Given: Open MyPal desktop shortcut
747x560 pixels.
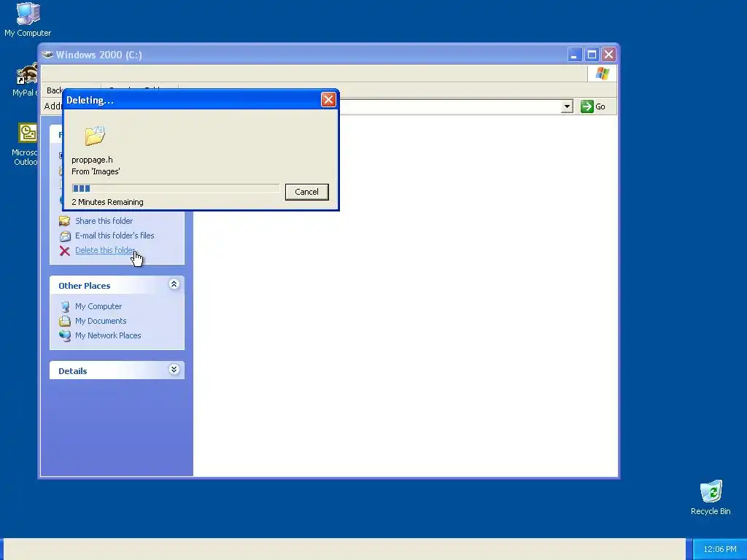Looking at the screenshot, I should (x=26, y=80).
